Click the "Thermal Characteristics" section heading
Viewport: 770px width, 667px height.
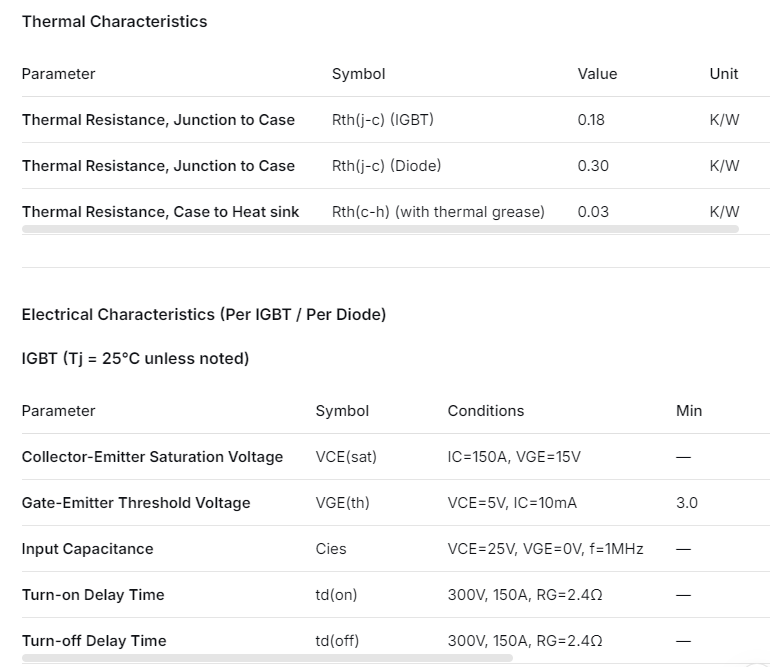coord(115,21)
